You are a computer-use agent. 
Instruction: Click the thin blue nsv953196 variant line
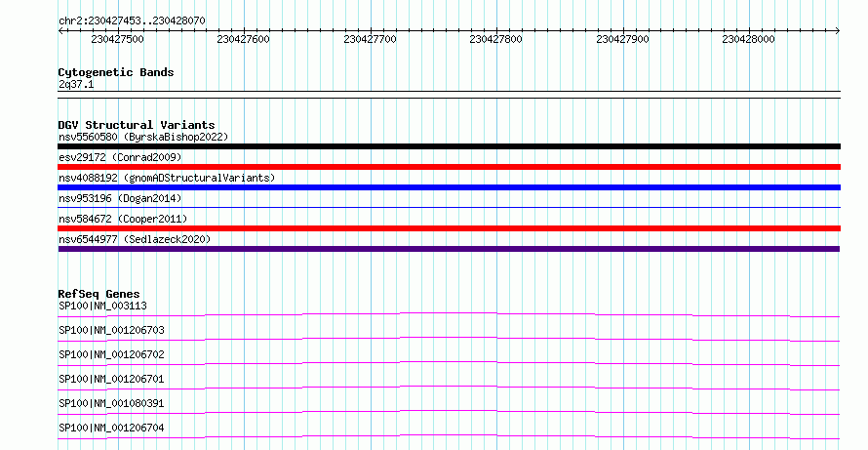click(450, 208)
